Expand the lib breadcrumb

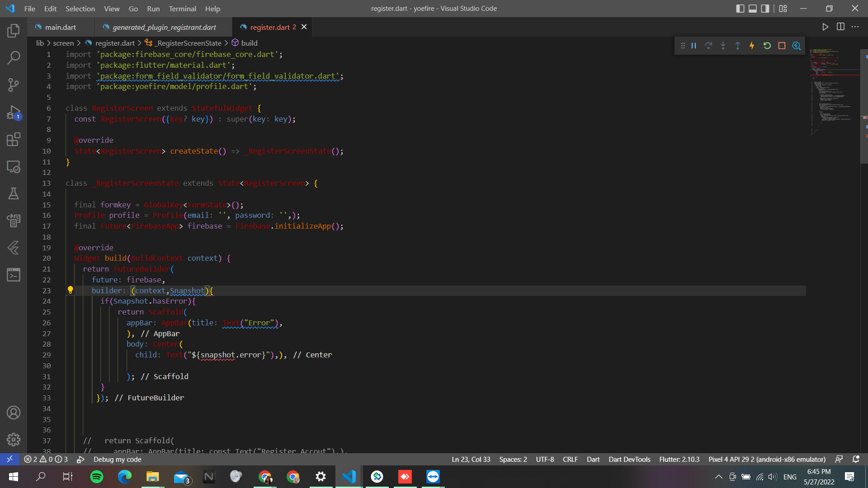tap(40, 43)
